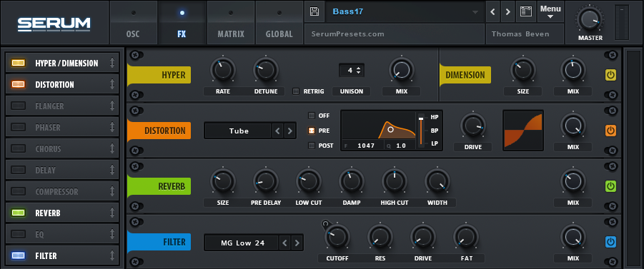Select next distortion type arrow

coord(290,131)
